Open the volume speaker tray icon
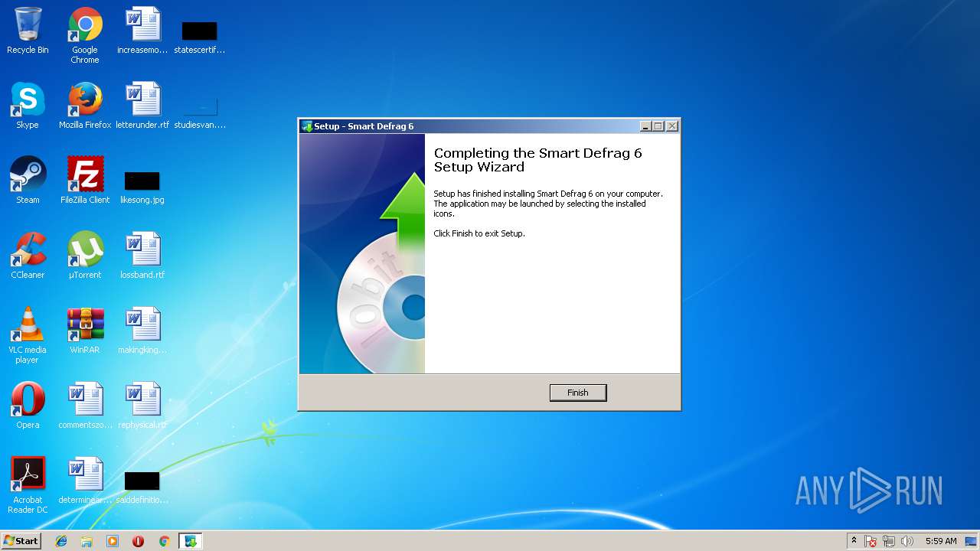Screen dimensions: 980x551 [907, 541]
